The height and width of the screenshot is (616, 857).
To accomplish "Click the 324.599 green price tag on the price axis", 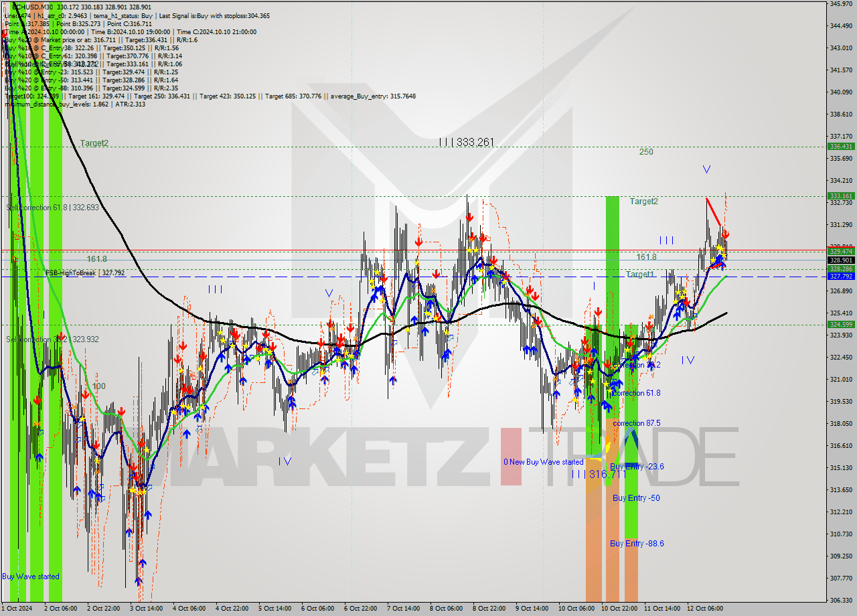I will (841, 324).
